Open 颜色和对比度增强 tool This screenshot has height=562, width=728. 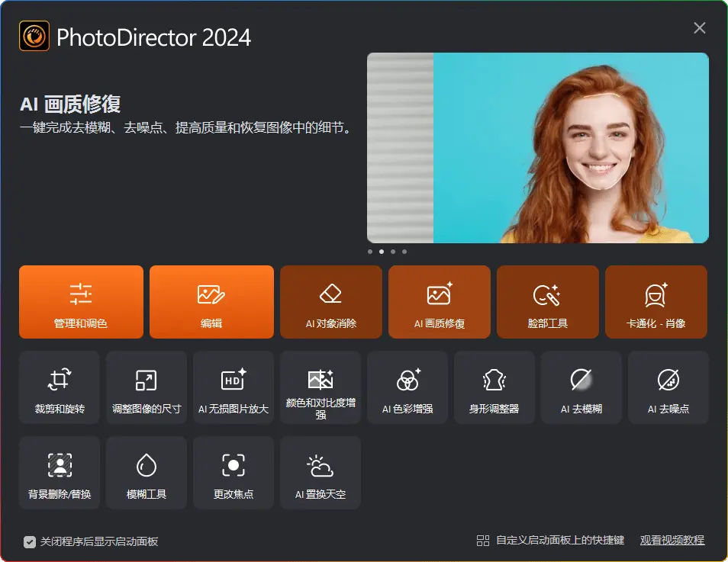(x=321, y=387)
